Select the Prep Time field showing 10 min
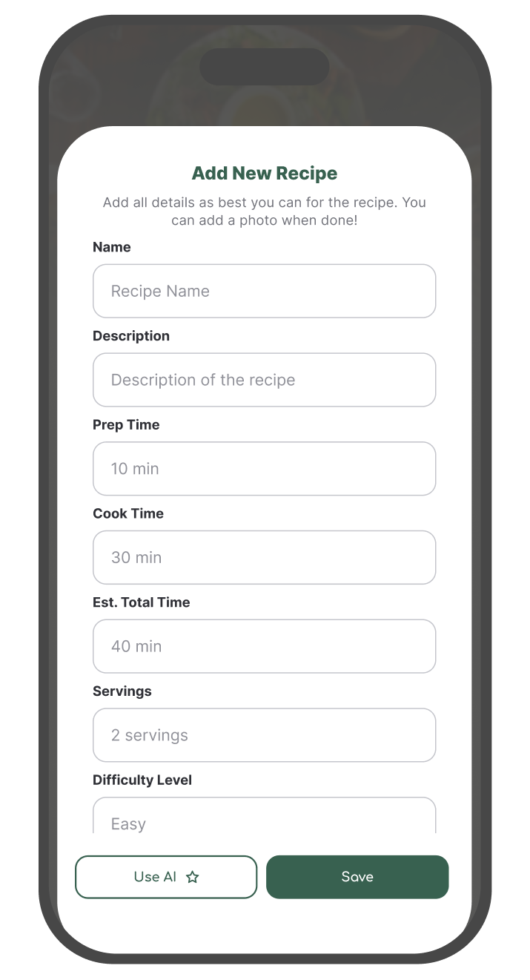The width and height of the screenshot is (530, 980). 264,469
